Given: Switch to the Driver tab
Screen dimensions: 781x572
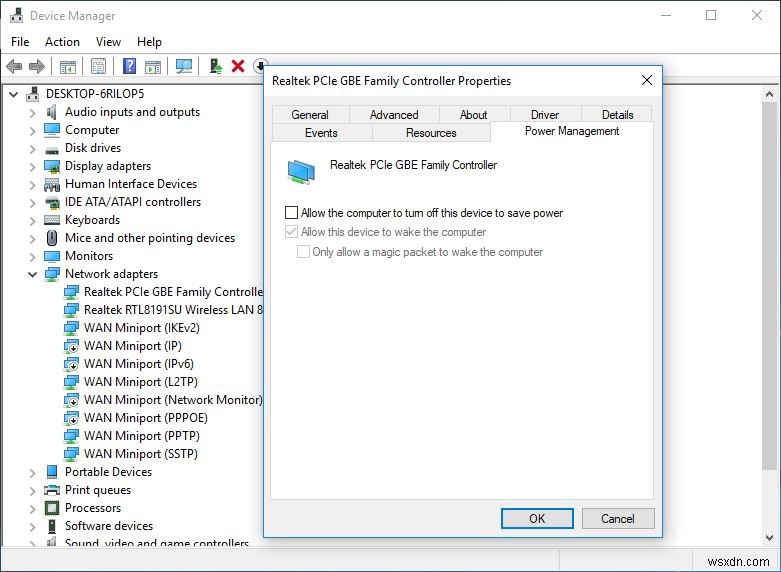Looking at the screenshot, I should (545, 115).
